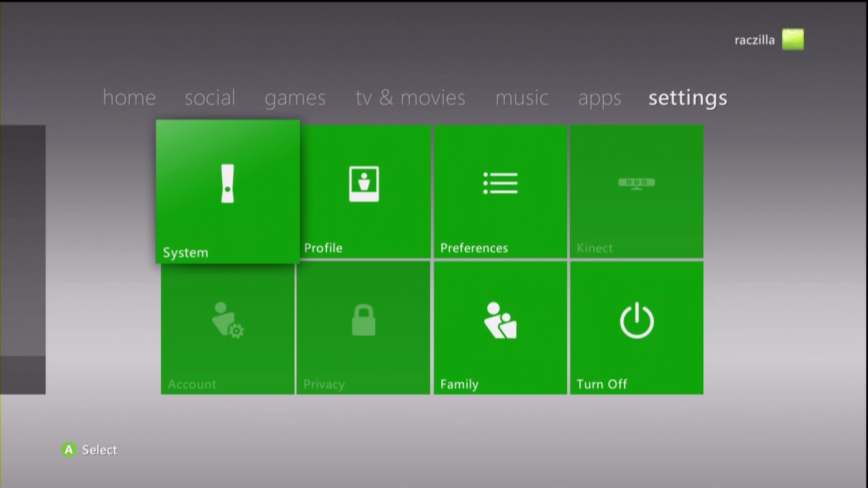
Task: Switch to the music tab
Action: [x=521, y=98]
